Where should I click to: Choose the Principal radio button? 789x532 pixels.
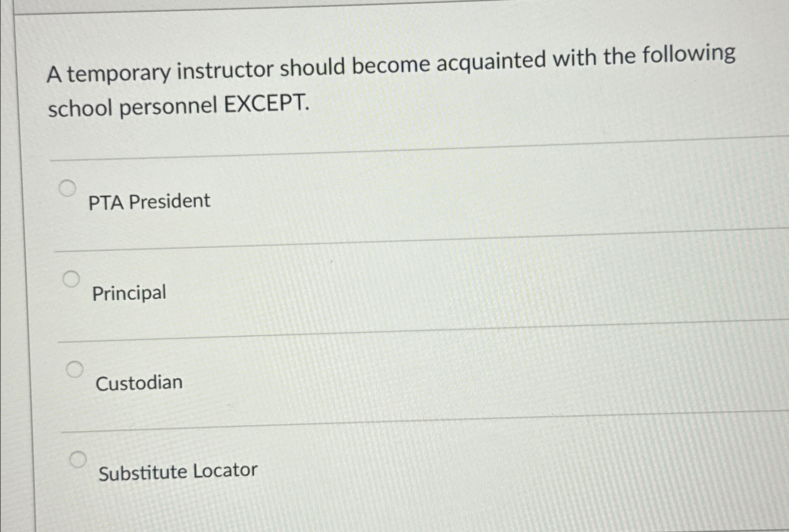[x=72, y=279]
